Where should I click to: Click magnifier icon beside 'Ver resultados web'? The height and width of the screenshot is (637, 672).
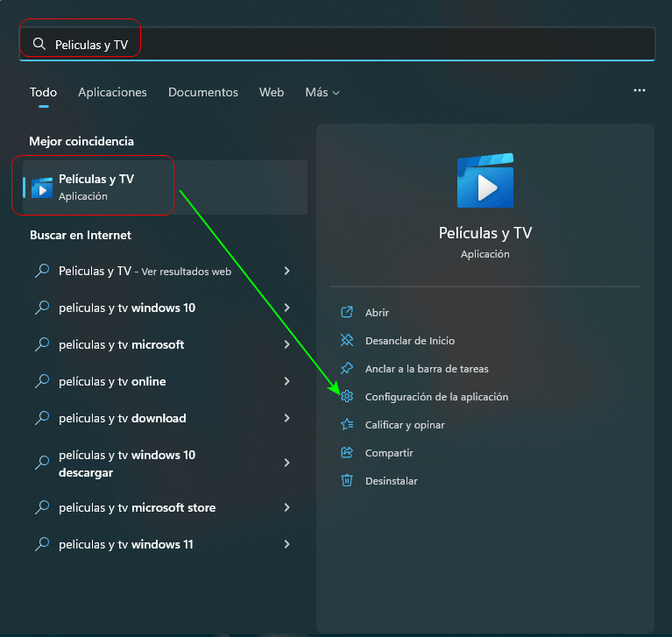pyautogui.click(x=42, y=271)
